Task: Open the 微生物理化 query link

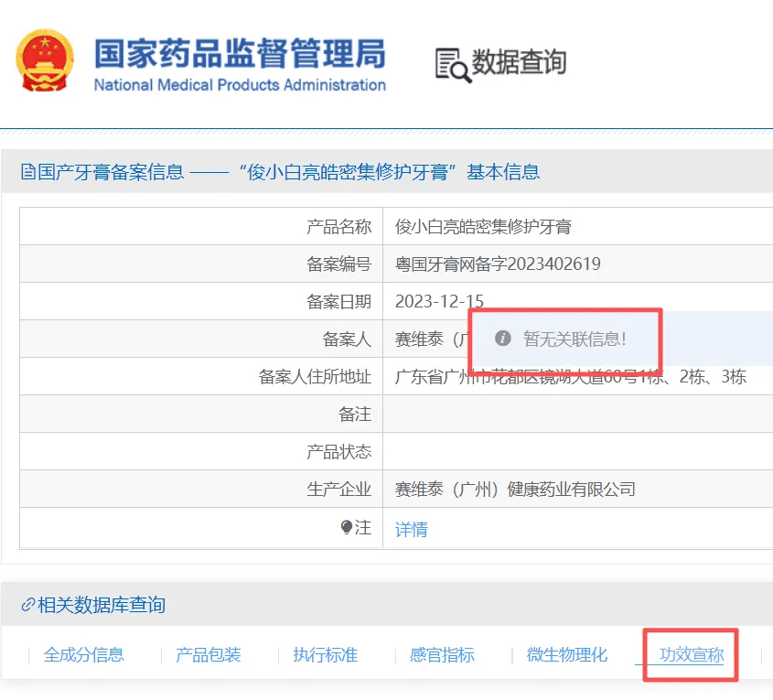Action: (565, 655)
